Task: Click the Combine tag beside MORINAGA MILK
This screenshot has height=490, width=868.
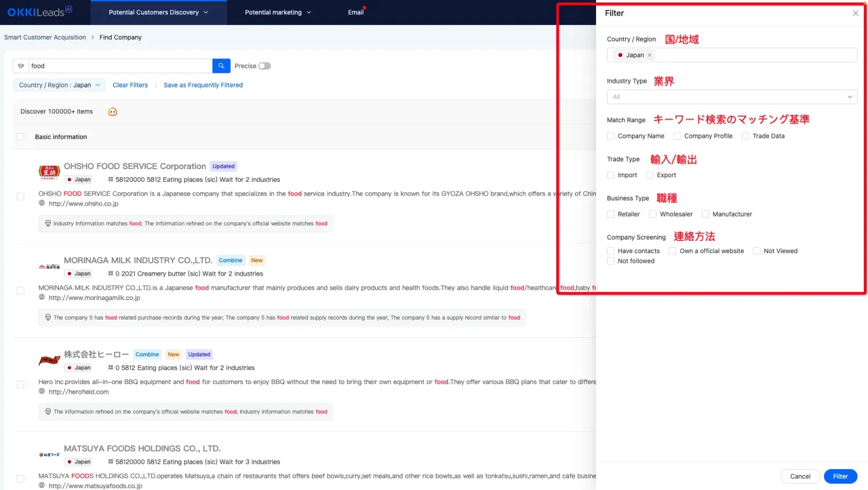Action: tap(230, 261)
